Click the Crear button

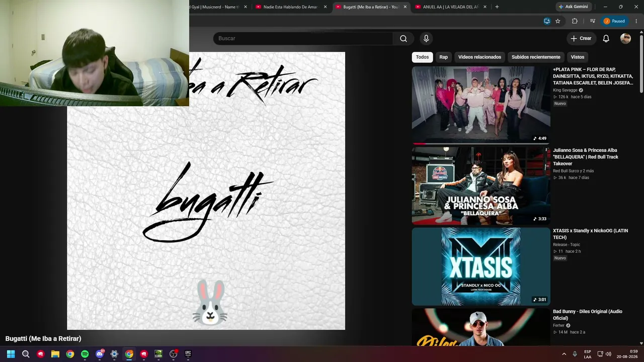pos(581,39)
